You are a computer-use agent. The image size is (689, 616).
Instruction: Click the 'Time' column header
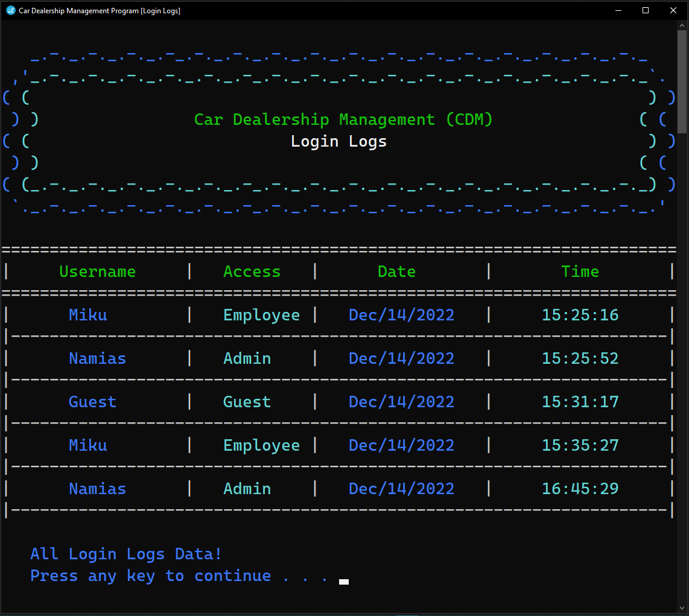[580, 271]
